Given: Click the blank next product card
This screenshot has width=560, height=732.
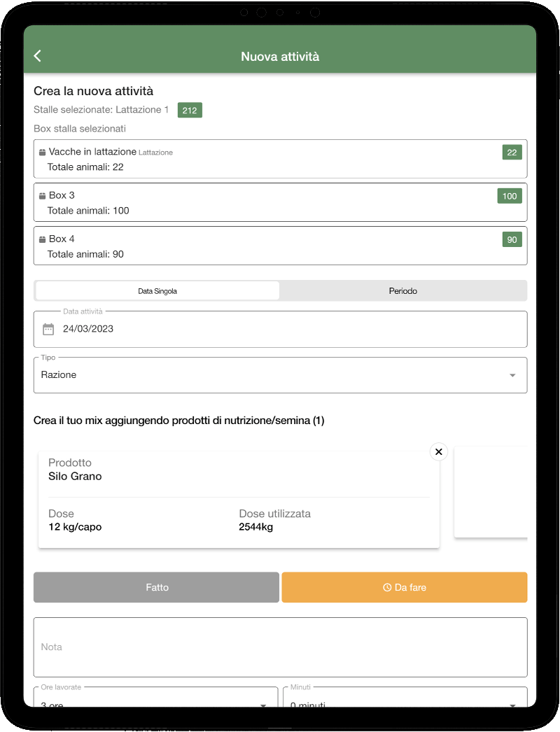Looking at the screenshot, I should point(491,493).
